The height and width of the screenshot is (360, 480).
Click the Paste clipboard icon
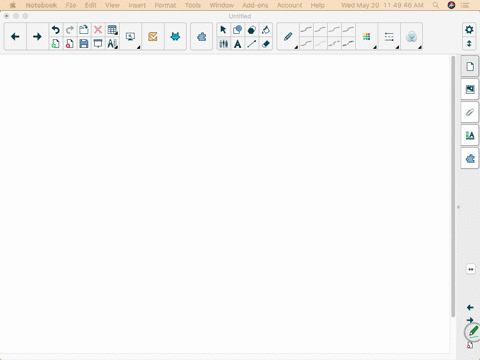84,30
